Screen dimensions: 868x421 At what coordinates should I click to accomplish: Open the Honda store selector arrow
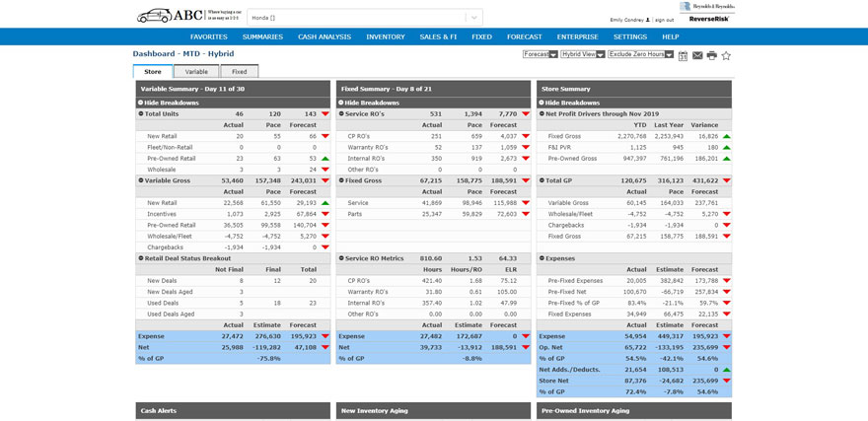click(x=473, y=18)
